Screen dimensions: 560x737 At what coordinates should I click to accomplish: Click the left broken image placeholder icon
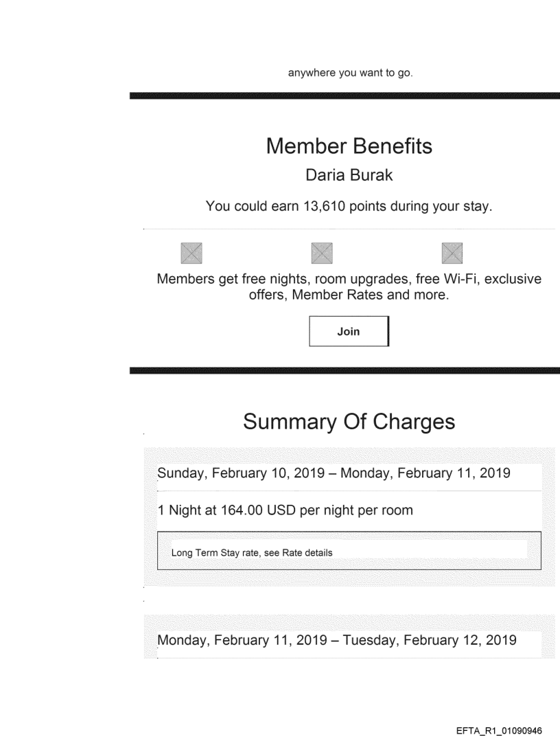tap(190, 253)
